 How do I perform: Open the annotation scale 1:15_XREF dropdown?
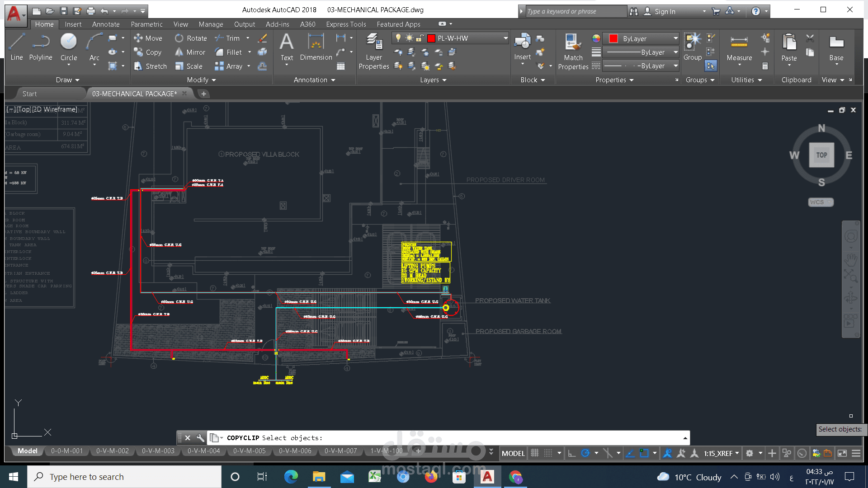coord(722,453)
